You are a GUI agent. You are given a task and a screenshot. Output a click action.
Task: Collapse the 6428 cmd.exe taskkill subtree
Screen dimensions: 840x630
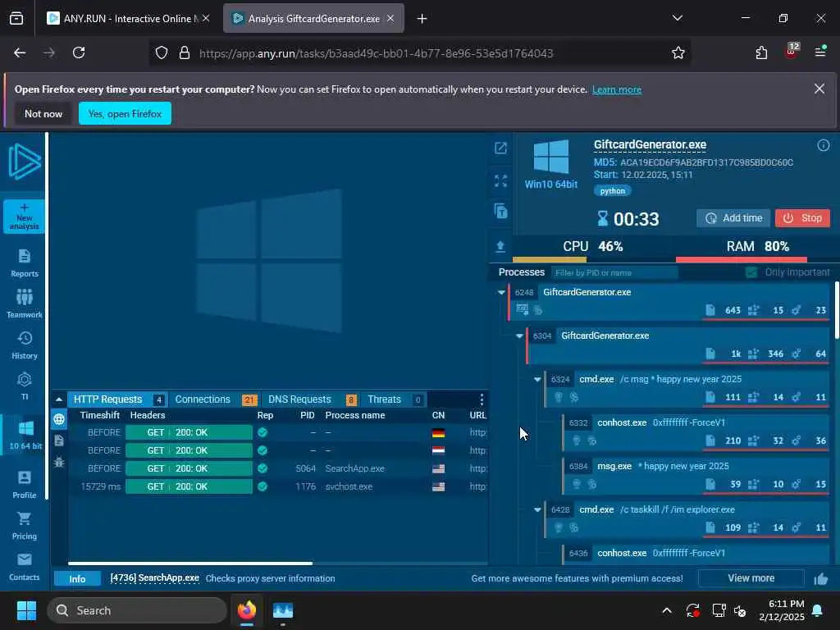point(537,510)
